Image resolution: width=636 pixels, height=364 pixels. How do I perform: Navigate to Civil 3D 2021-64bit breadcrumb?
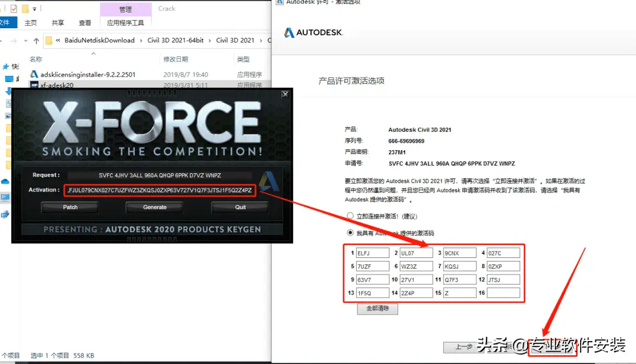coord(175,40)
